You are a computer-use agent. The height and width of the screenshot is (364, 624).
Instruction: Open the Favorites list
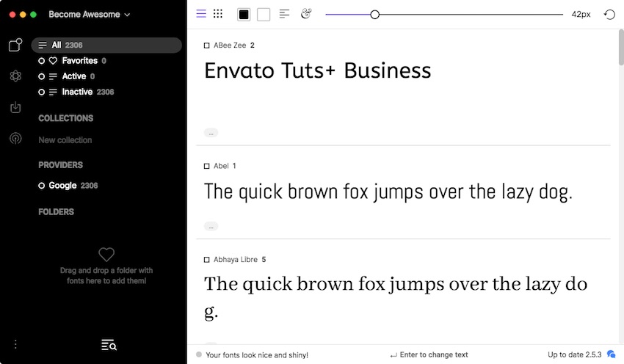tap(79, 60)
